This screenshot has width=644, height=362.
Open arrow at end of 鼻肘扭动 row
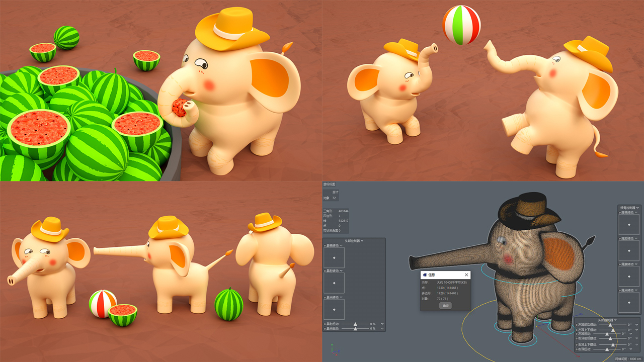(382, 324)
